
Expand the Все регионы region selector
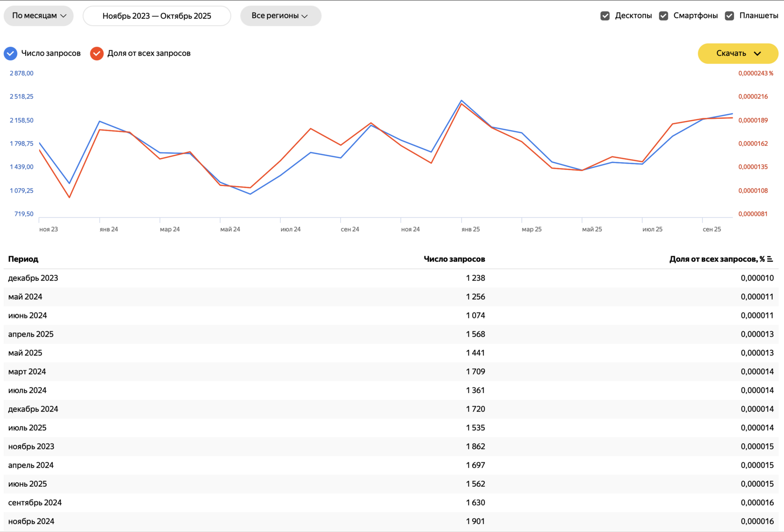point(280,16)
